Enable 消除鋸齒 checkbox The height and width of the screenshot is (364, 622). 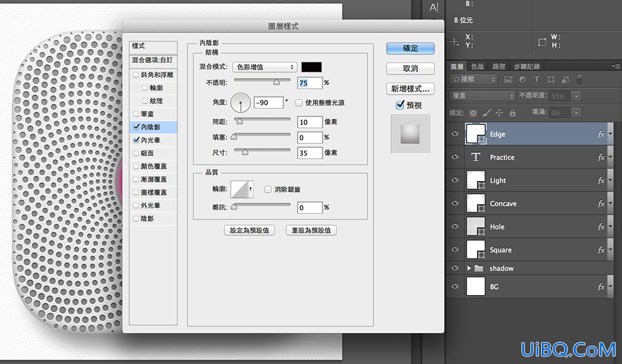click(x=268, y=189)
